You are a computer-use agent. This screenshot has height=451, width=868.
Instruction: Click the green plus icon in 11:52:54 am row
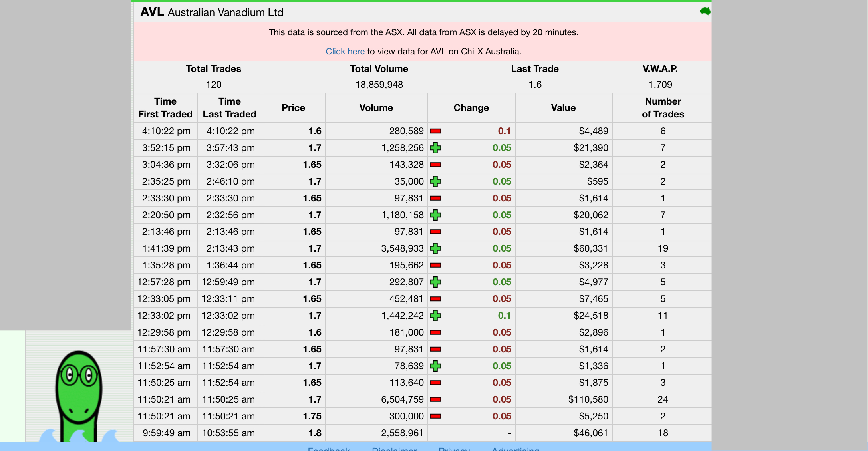tap(435, 366)
